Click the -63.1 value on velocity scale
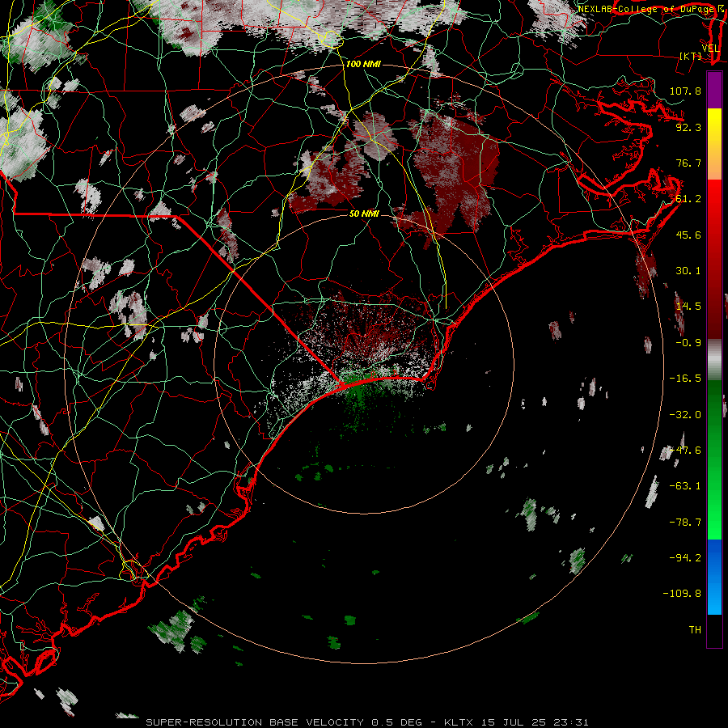Viewport: 728px width, 728px height. (x=685, y=486)
